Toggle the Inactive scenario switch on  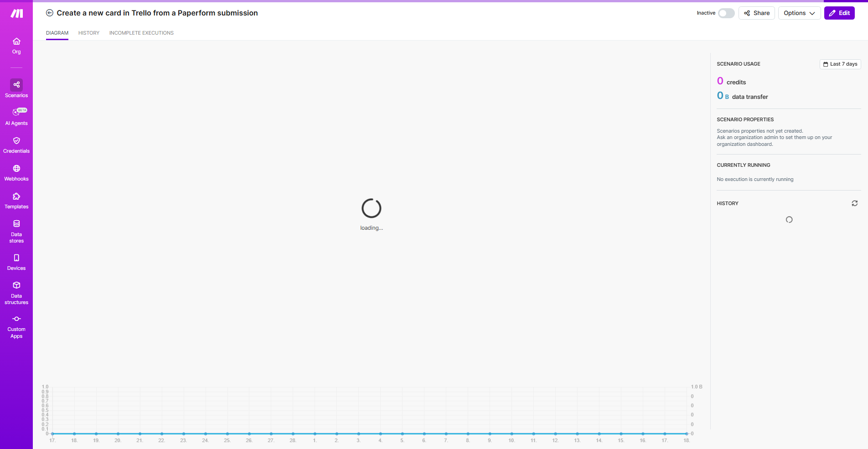tap(726, 13)
